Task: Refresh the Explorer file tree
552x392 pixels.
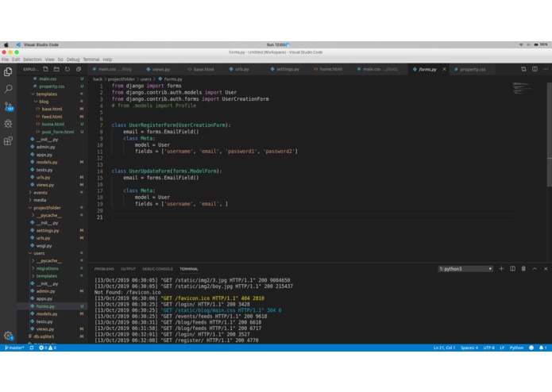Action: tap(68, 69)
